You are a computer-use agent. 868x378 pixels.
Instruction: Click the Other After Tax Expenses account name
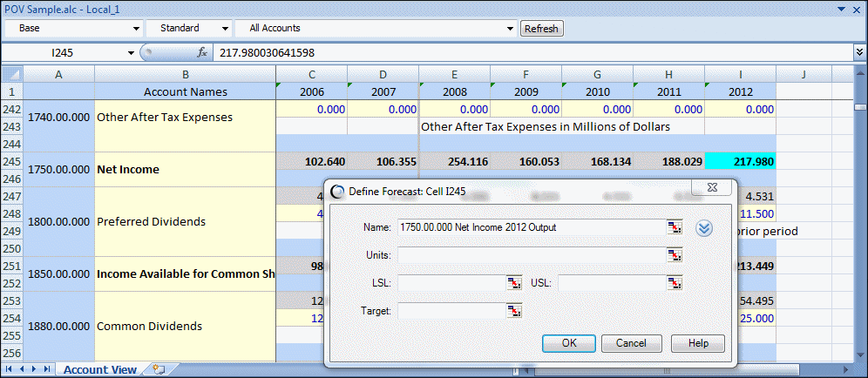[165, 118]
